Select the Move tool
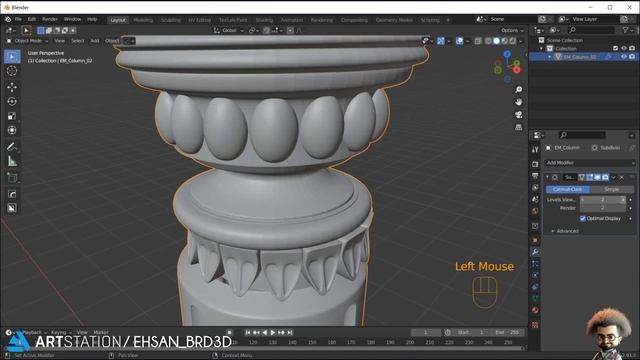 12,87
